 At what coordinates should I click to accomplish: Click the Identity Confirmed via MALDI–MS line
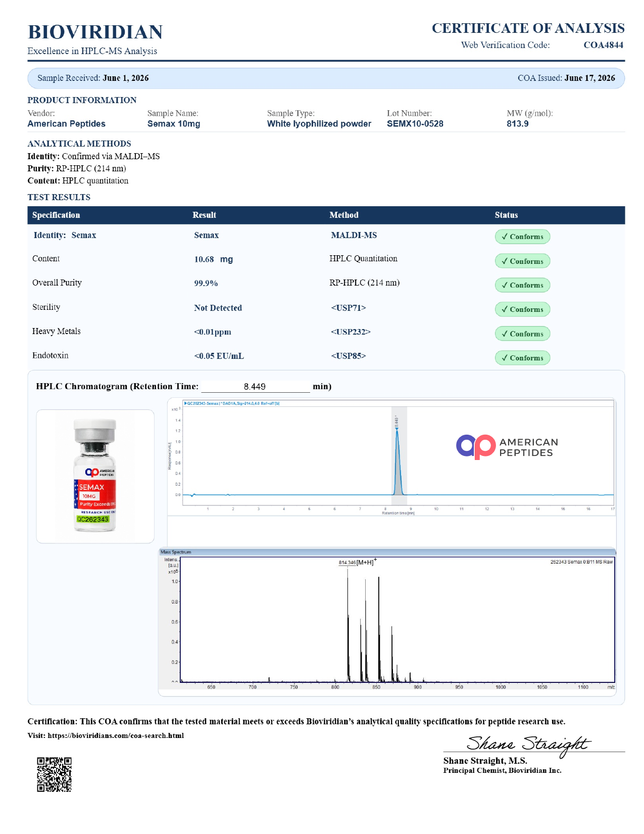click(93, 156)
